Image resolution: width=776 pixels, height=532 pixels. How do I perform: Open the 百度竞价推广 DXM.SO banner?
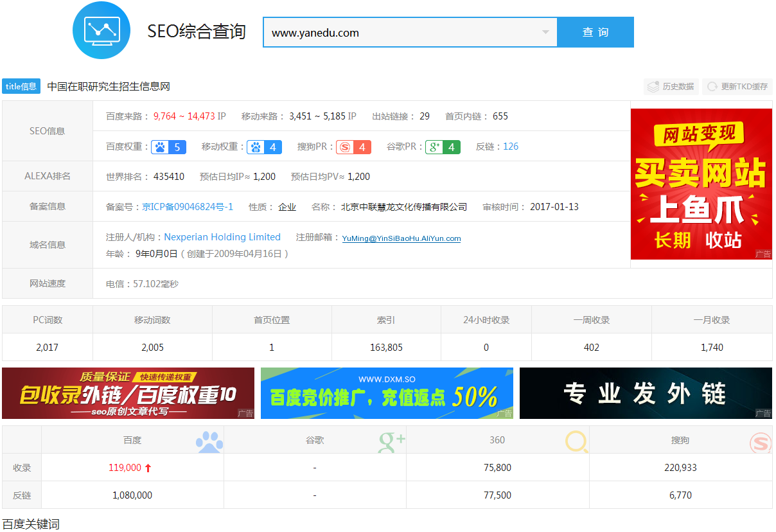(387, 393)
